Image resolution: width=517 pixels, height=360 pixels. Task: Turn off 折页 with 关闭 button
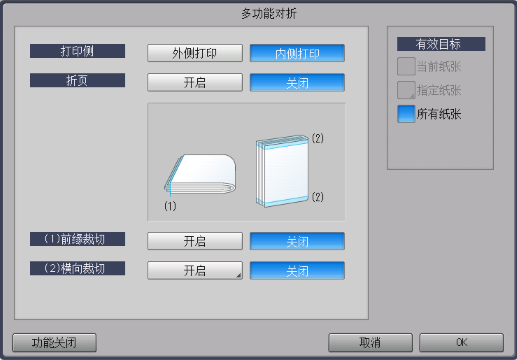pos(297,82)
